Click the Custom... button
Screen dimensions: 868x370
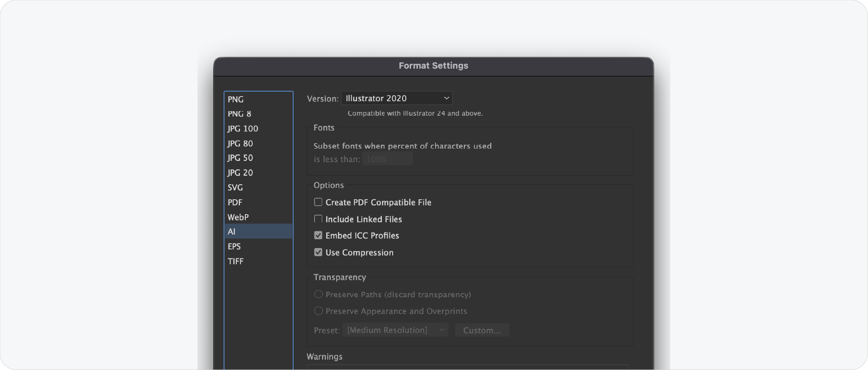point(482,330)
